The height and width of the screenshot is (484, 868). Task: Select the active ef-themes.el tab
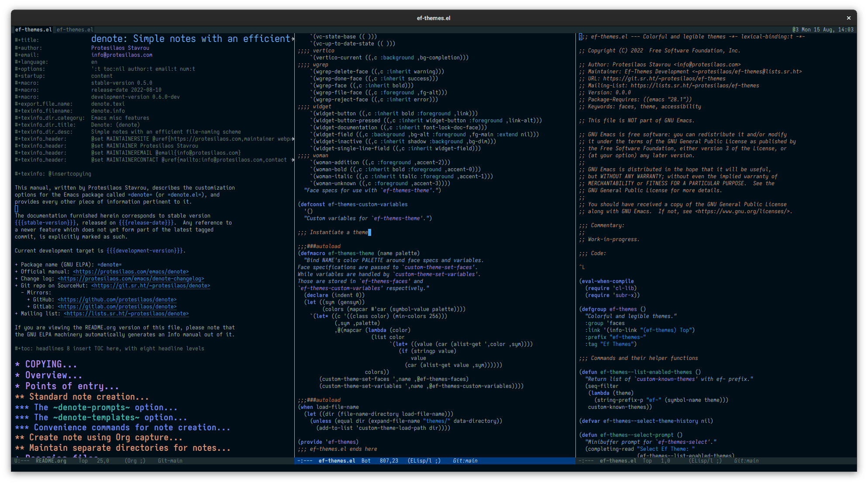33,29
